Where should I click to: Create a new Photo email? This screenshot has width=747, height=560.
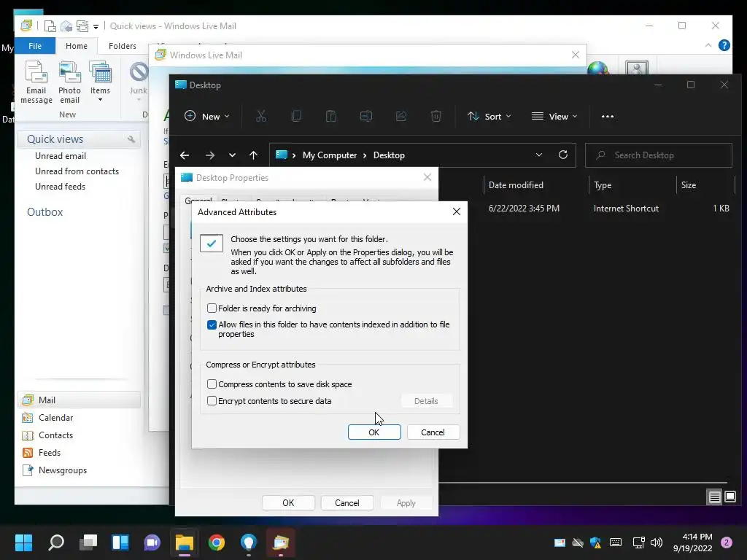click(x=69, y=82)
